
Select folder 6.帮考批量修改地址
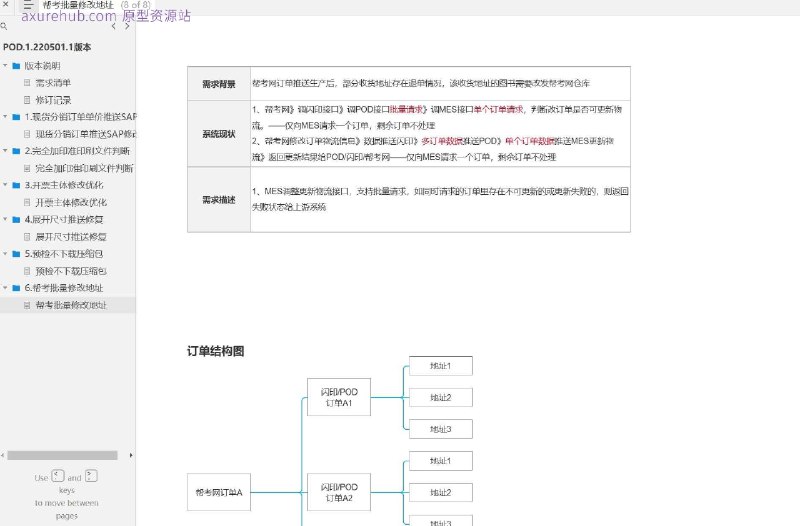pos(64,288)
